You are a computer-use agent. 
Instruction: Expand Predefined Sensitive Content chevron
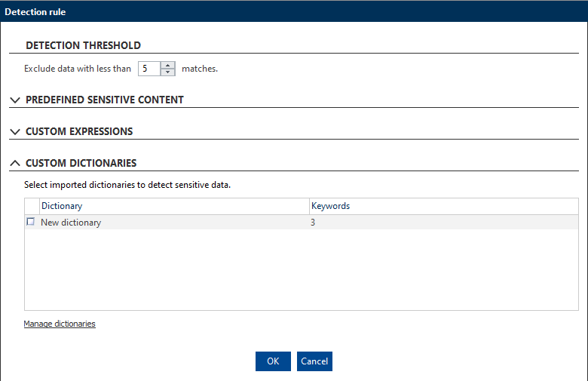15,100
